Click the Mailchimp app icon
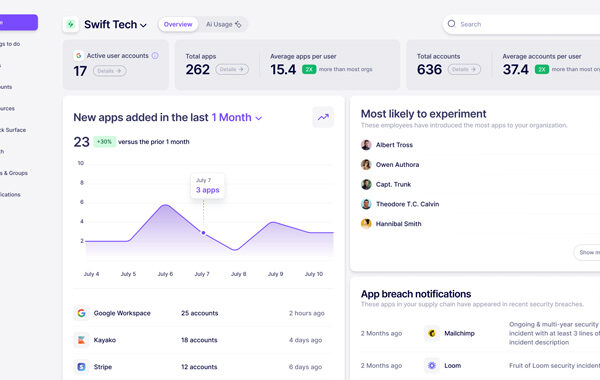 pos(432,333)
